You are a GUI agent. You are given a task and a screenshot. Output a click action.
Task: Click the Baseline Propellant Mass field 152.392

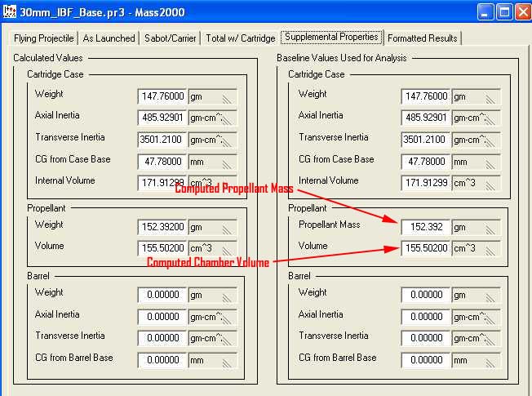tap(425, 226)
